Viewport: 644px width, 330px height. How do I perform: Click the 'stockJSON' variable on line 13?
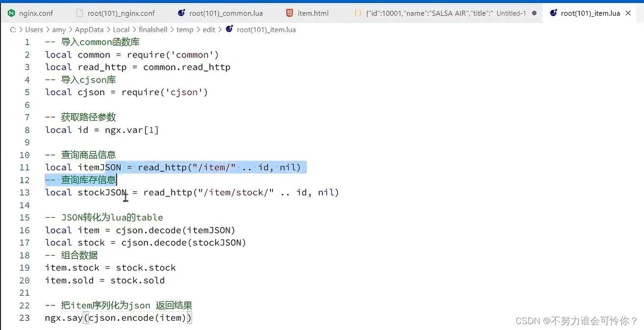pos(102,192)
